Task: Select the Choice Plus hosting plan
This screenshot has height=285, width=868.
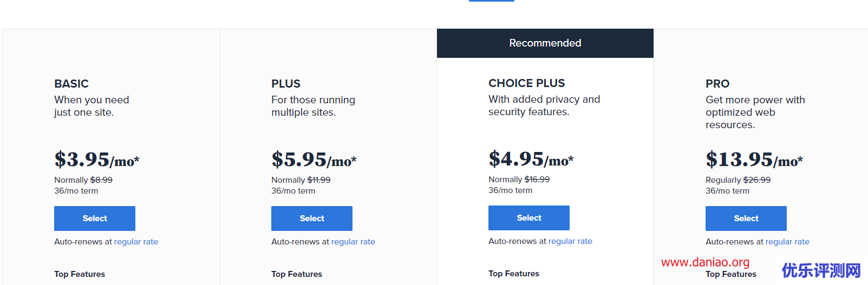Action: (529, 218)
